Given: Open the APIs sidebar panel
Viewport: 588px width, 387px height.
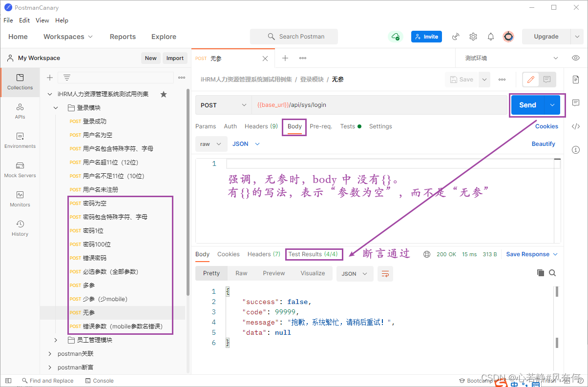Looking at the screenshot, I should tap(20, 111).
